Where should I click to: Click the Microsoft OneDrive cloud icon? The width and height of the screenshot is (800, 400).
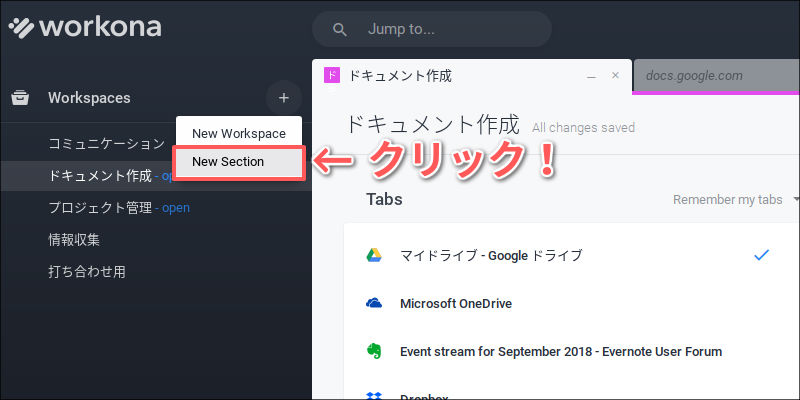374,304
